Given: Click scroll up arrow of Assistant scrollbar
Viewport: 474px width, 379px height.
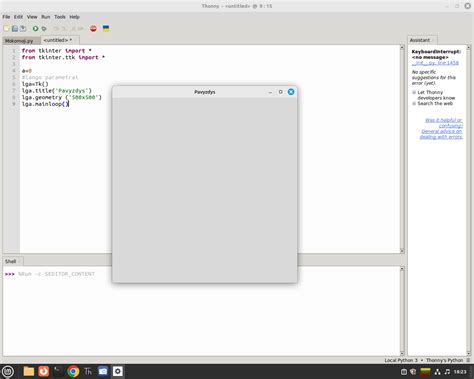Looking at the screenshot, I should click(468, 48).
